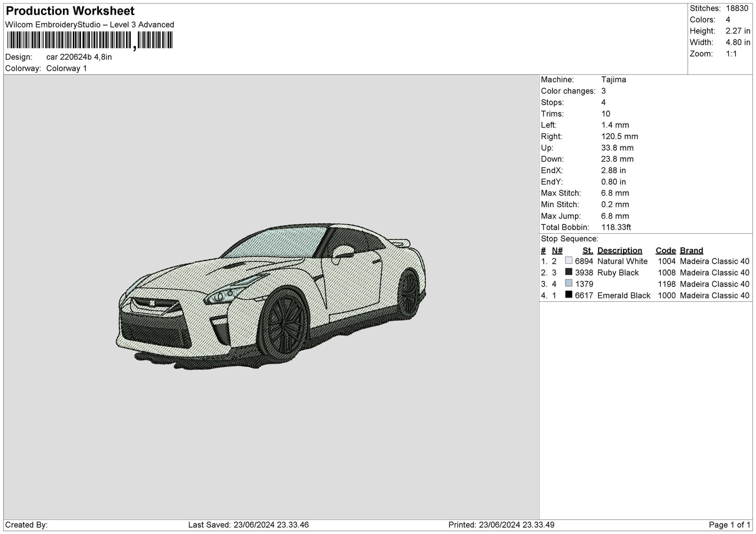Click the 'Page 1 of 1' indicator
This screenshot has height=534, width=756.
(729, 525)
